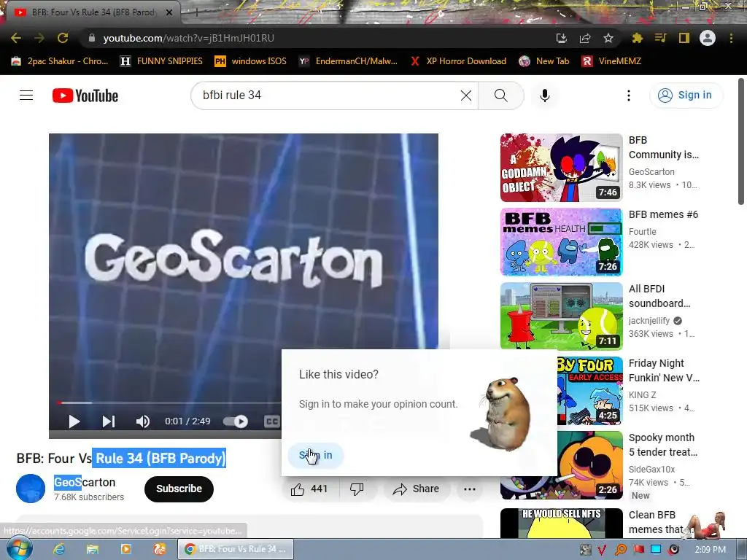Open the windows ISOS bookmark

tap(251, 61)
